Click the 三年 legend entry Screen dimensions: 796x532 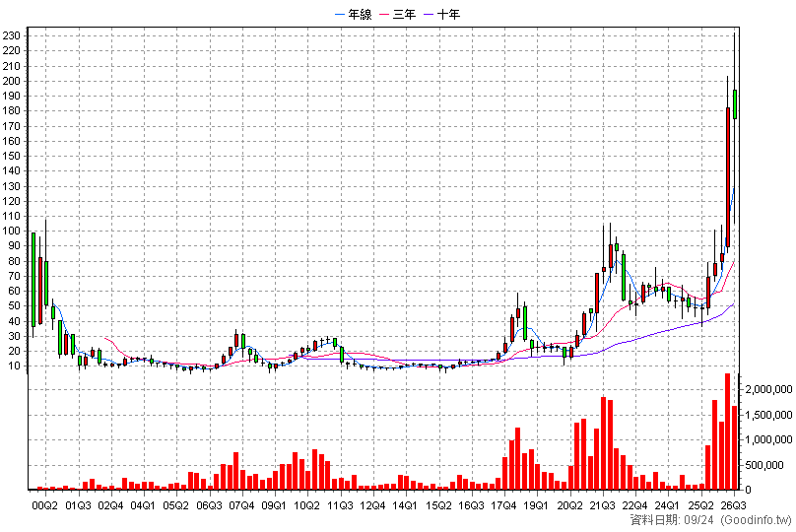click(398, 14)
